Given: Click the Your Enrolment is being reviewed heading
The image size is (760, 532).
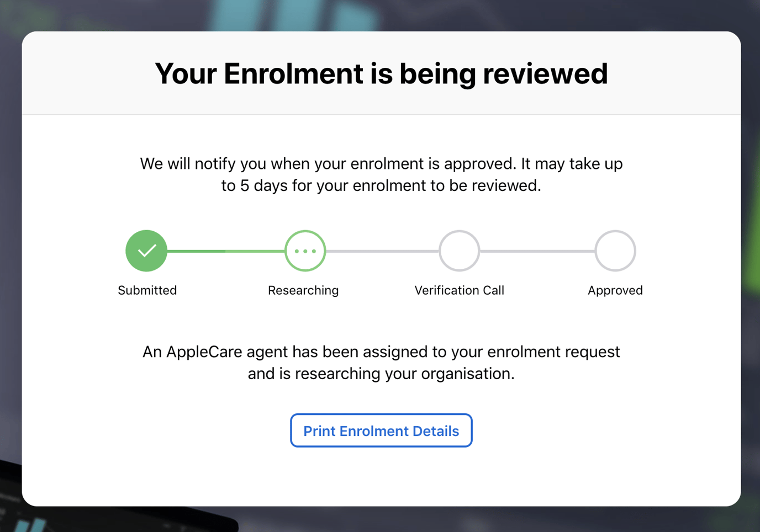Looking at the screenshot, I should [381, 73].
